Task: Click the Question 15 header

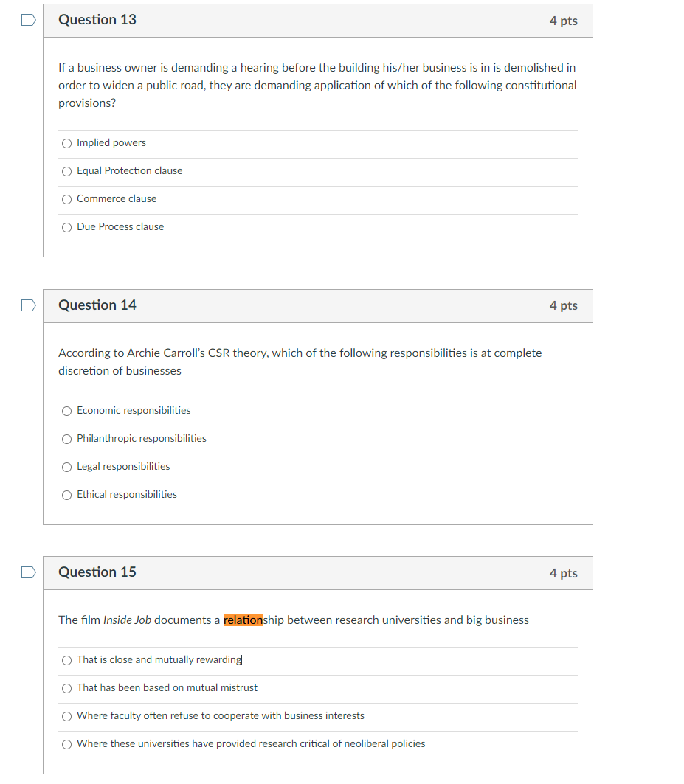Action: 97,572
